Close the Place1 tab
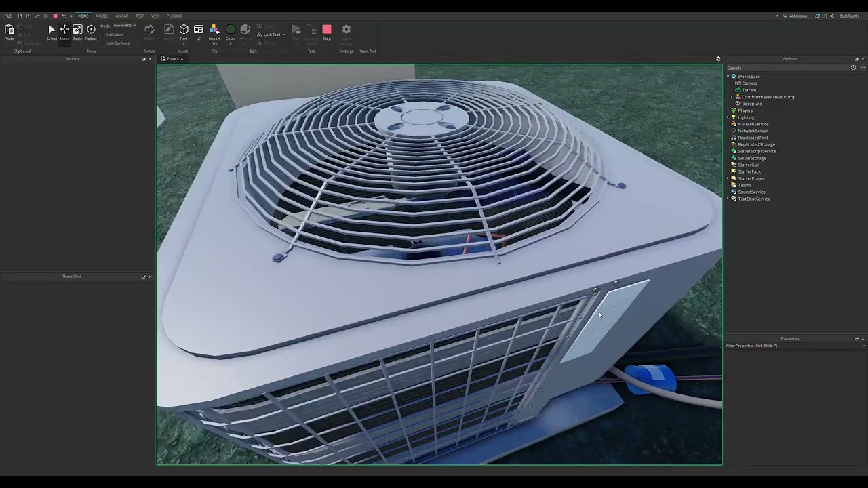This screenshot has width=868, height=488. [x=182, y=59]
